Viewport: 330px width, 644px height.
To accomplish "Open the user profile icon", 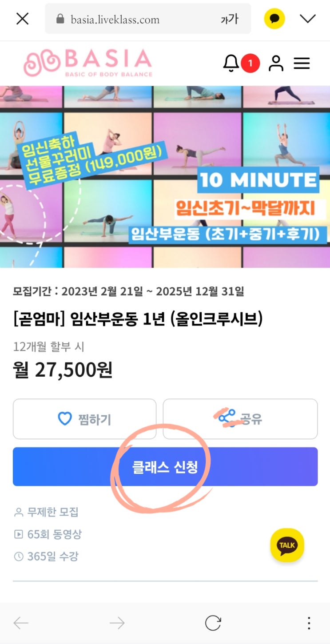I will pos(276,64).
